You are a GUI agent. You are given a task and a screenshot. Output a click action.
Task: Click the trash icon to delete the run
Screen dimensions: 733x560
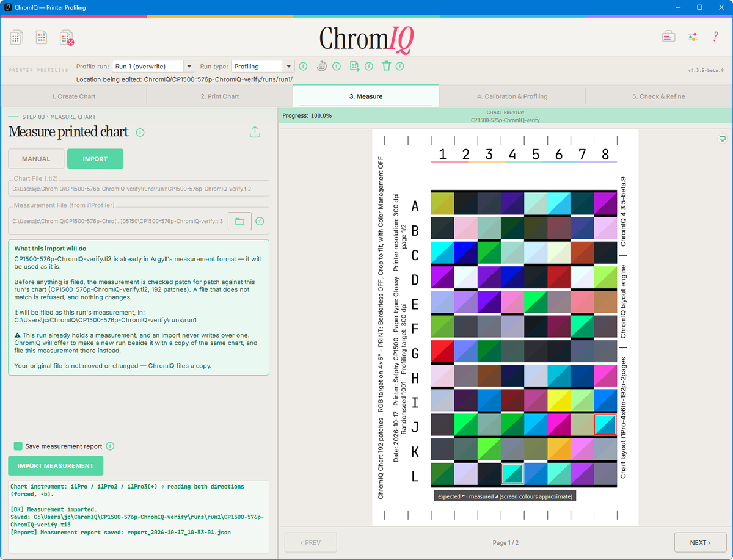pos(386,66)
